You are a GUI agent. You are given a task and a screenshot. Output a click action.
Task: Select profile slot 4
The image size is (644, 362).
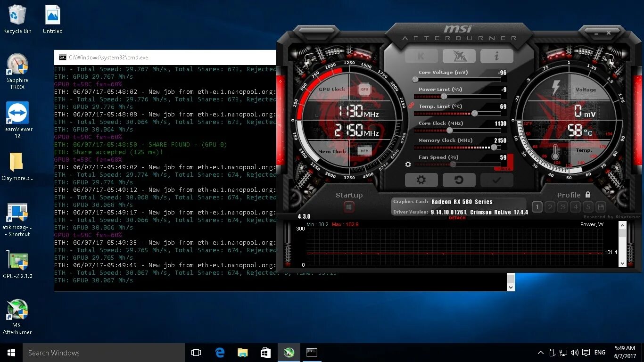[x=575, y=207]
